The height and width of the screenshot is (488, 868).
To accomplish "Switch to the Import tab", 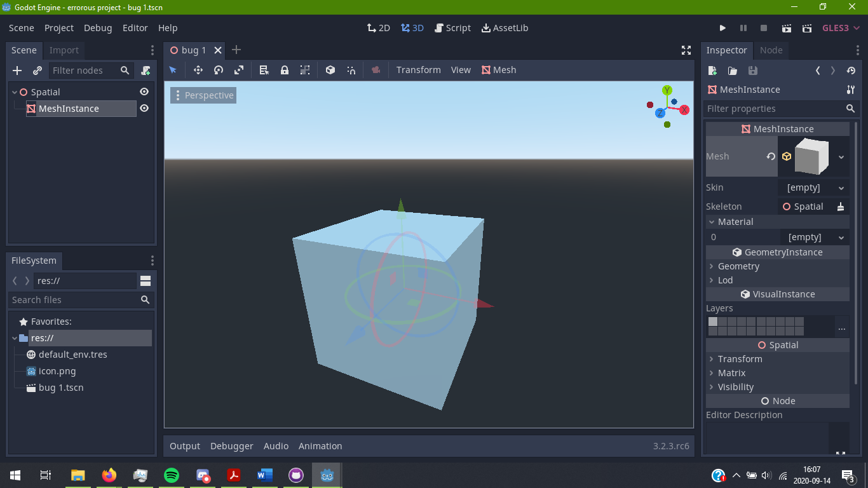I will click(x=64, y=50).
